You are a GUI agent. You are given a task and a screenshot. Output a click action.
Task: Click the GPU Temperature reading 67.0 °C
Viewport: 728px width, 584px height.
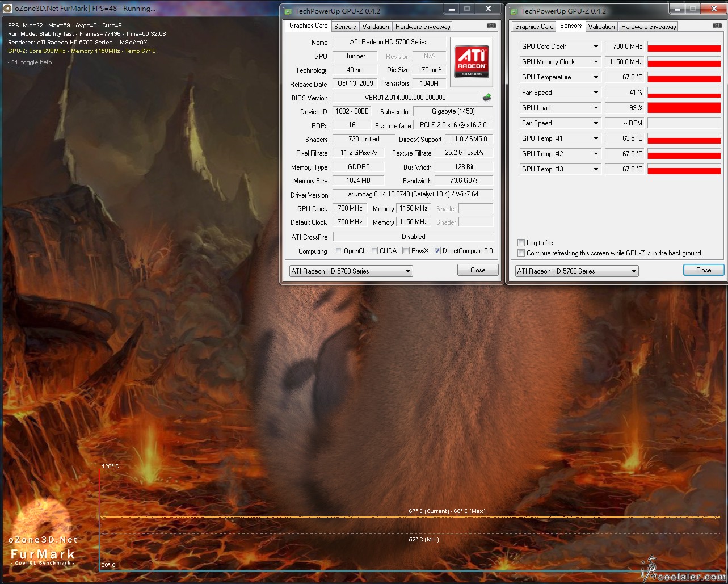(624, 77)
